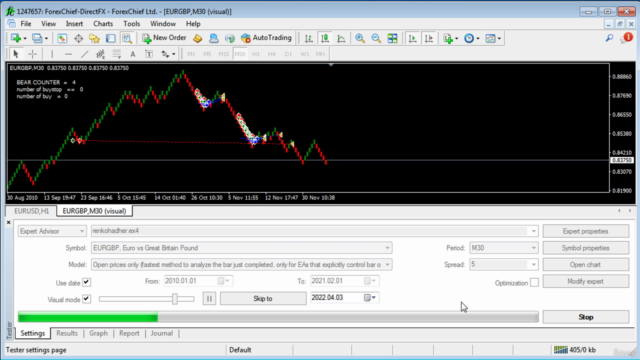Viewport: 640px width, 360px height.
Task: Open the Tools menu
Action: click(131, 24)
